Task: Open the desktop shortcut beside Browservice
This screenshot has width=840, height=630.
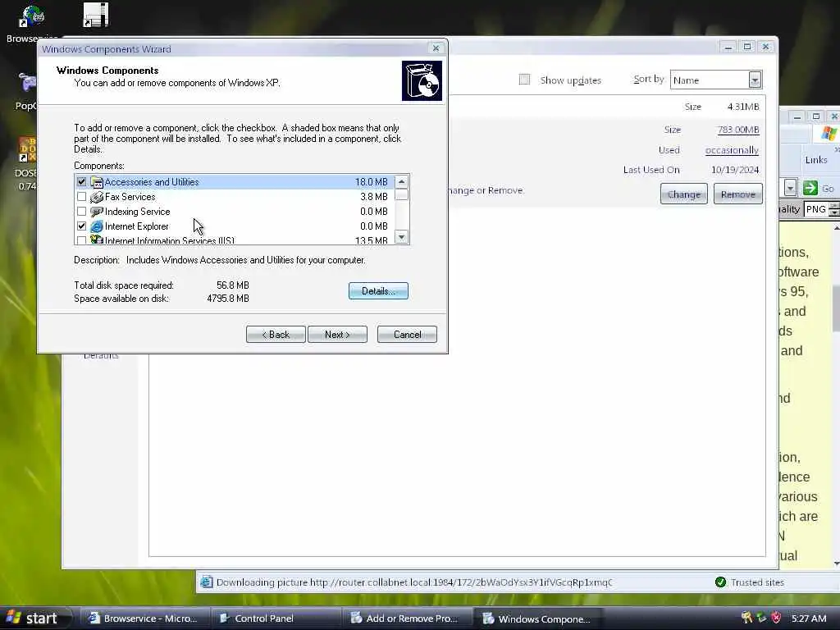Action: click(96, 15)
